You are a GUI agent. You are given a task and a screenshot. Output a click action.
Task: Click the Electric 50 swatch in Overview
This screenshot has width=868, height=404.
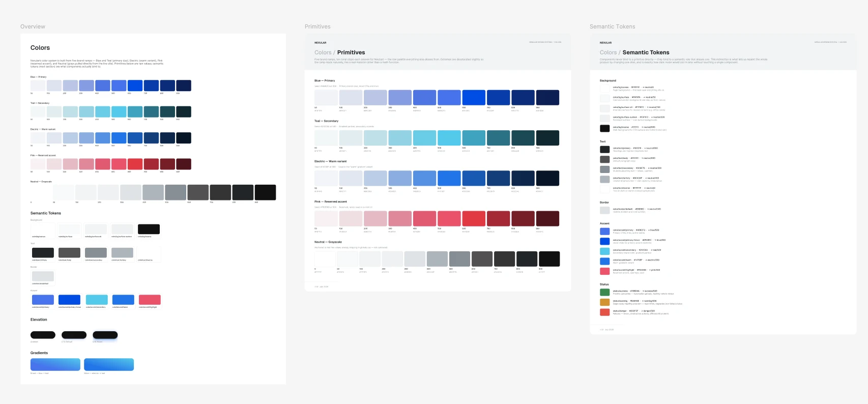pyautogui.click(x=38, y=137)
